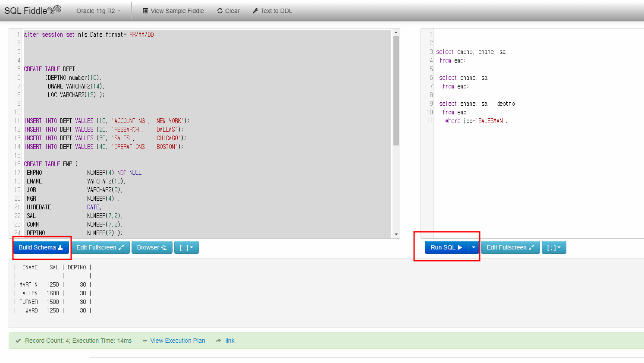Open Text to DDL tool

(272, 11)
